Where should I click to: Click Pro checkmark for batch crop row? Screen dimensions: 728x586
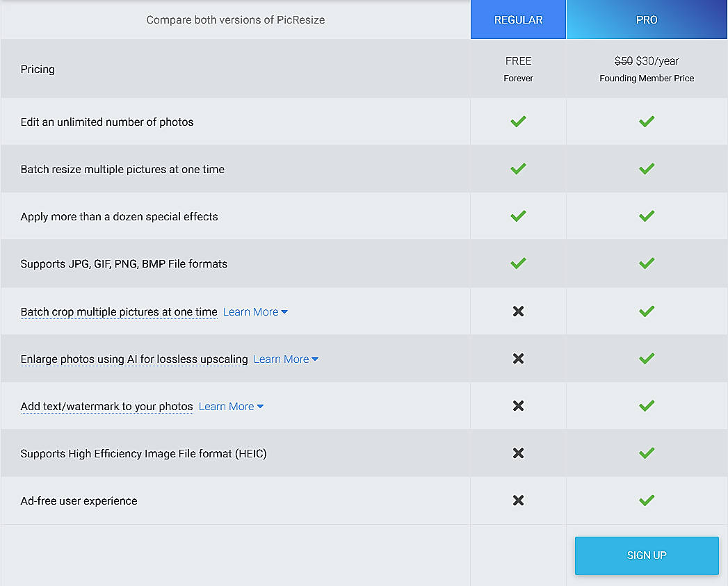point(647,311)
